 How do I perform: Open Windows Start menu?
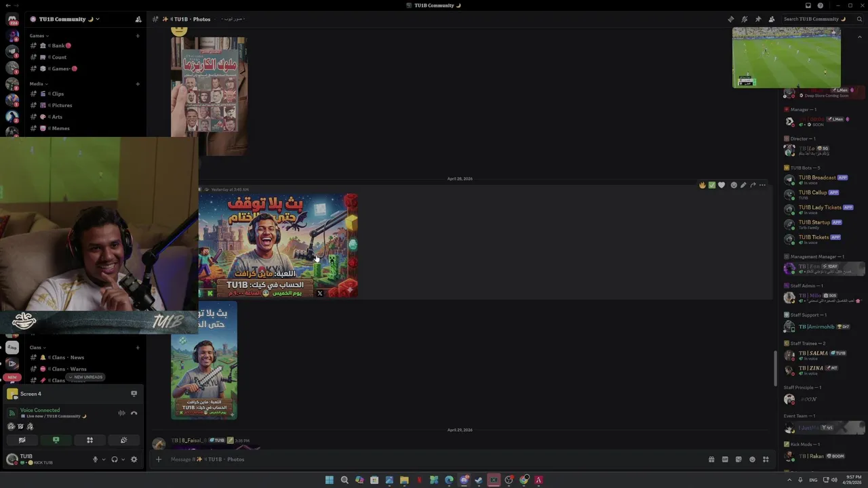click(330, 480)
